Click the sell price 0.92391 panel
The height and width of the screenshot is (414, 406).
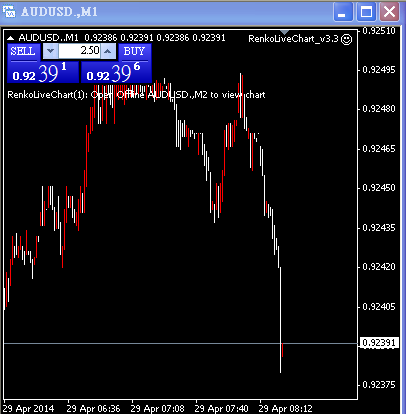pyautogui.click(x=43, y=72)
